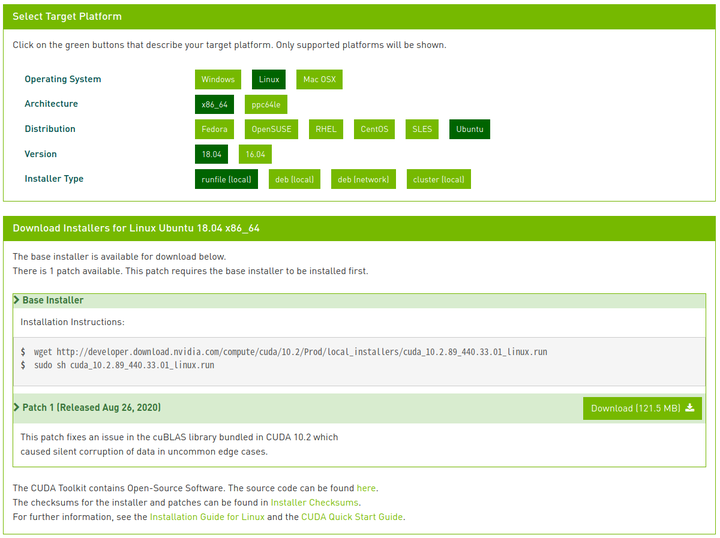
Task: Choose the cluster (local) installer type
Action: (x=439, y=179)
